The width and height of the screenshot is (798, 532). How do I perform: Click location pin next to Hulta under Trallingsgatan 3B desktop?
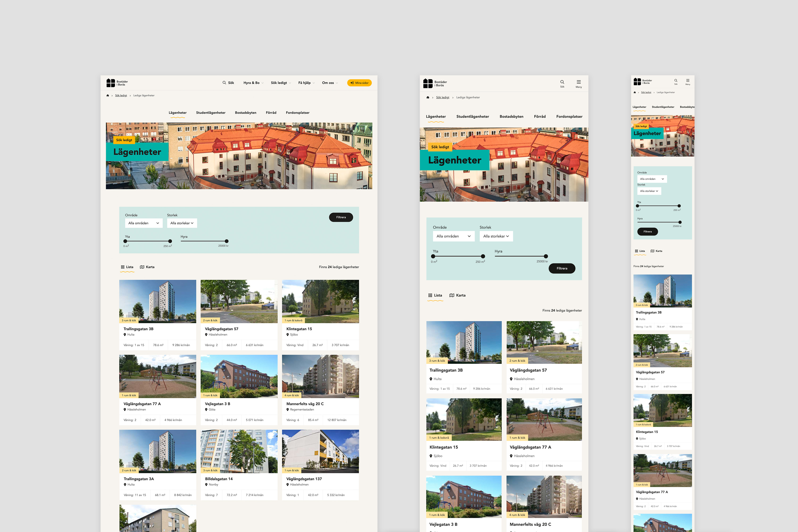tap(125, 335)
